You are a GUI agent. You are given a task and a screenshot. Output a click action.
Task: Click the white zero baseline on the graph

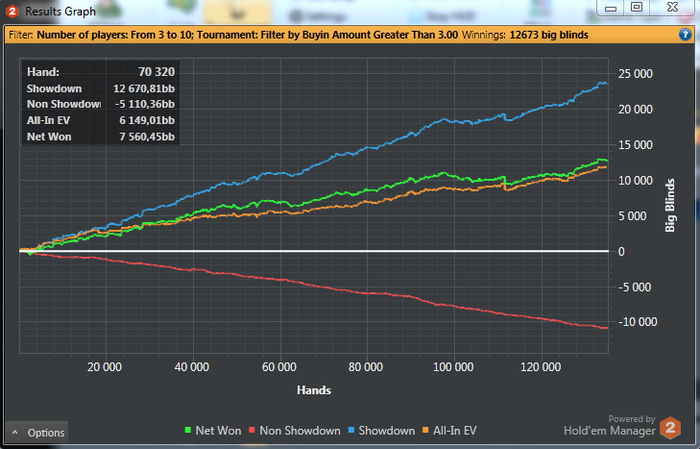pos(314,251)
